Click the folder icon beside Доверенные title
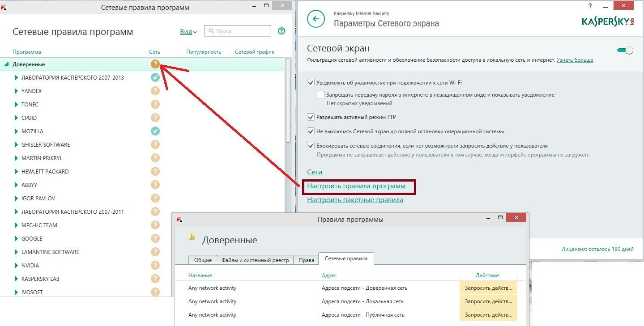Screen dimensions: 644x326 [192, 237]
